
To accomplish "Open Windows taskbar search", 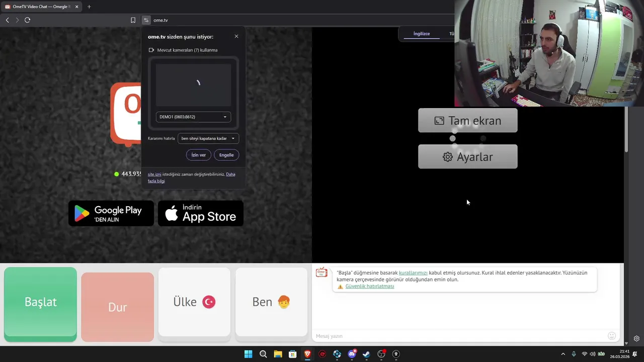I will [263, 354].
